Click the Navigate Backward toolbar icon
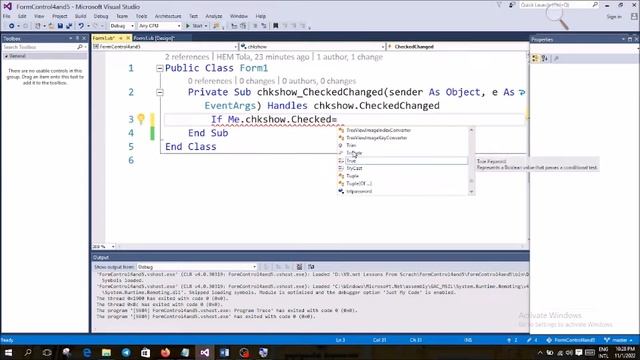Screen dimensions: 640x360 tap(11, 26)
